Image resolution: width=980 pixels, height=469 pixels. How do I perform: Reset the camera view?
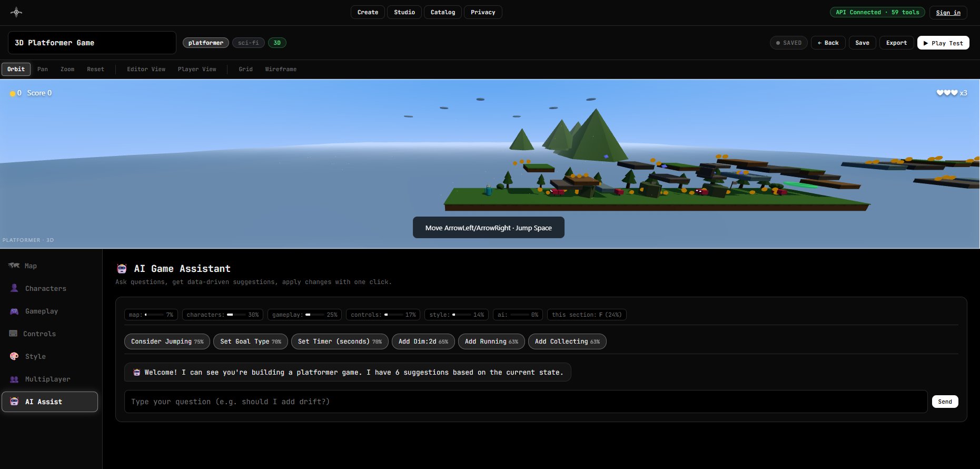click(95, 69)
